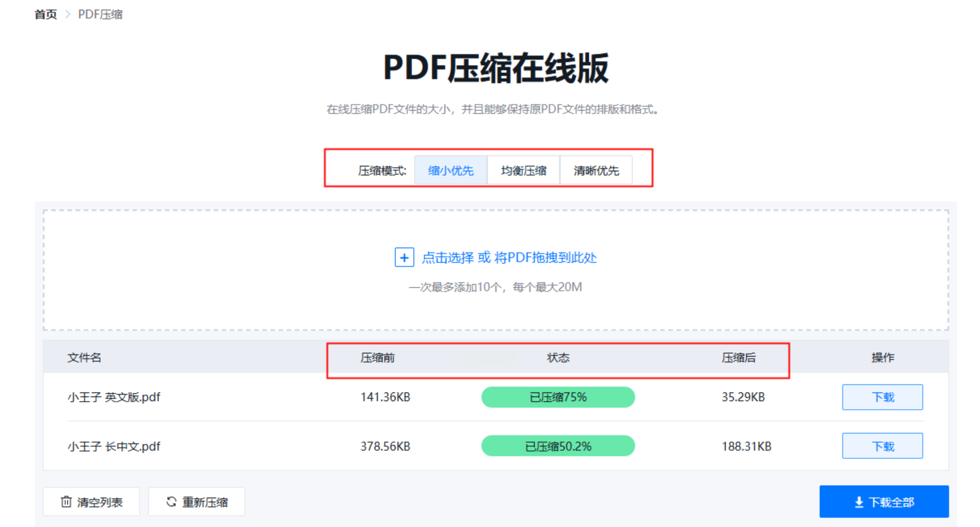Viewport: 980px width, 527px height.
Task: Select 清晰优先 compression mode
Action: tap(596, 170)
